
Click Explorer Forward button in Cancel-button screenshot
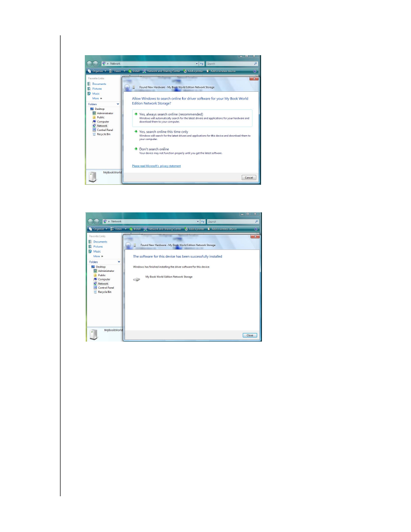coord(96,64)
